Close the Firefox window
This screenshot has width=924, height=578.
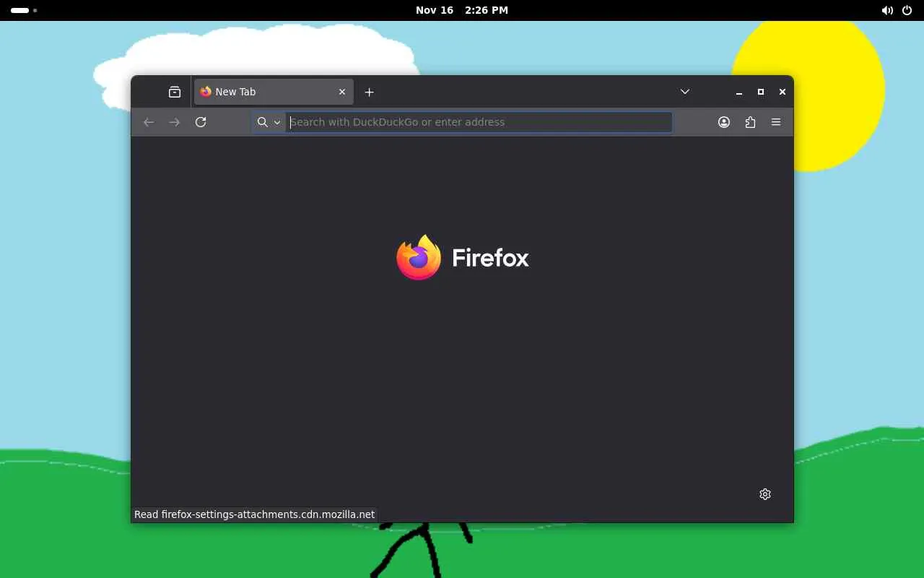[x=782, y=92]
